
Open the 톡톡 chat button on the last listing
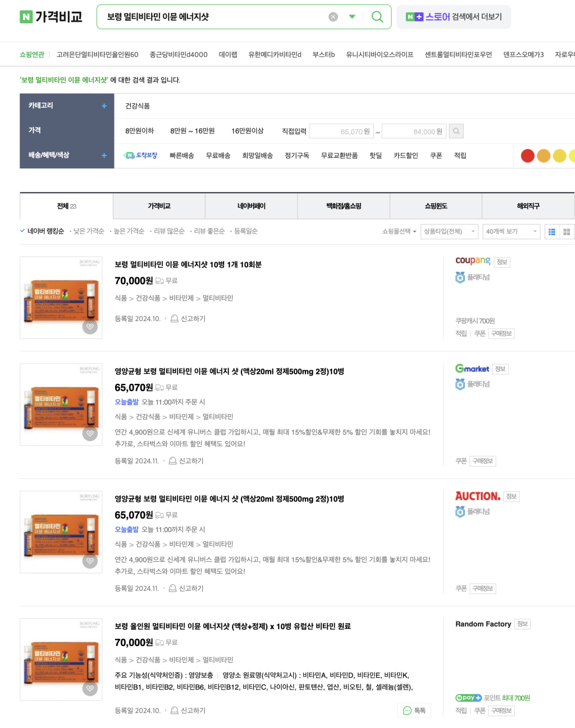coord(415,710)
